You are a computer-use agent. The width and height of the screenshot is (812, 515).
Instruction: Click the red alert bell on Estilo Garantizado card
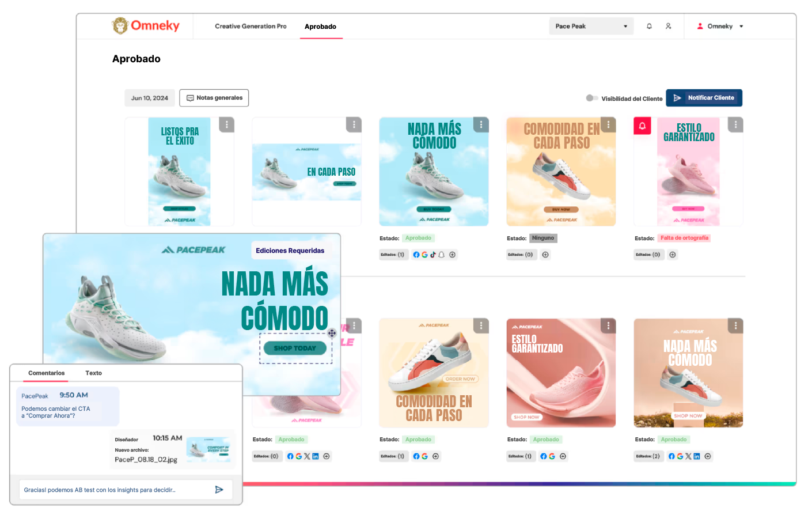pyautogui.click(x=642, y=126)
